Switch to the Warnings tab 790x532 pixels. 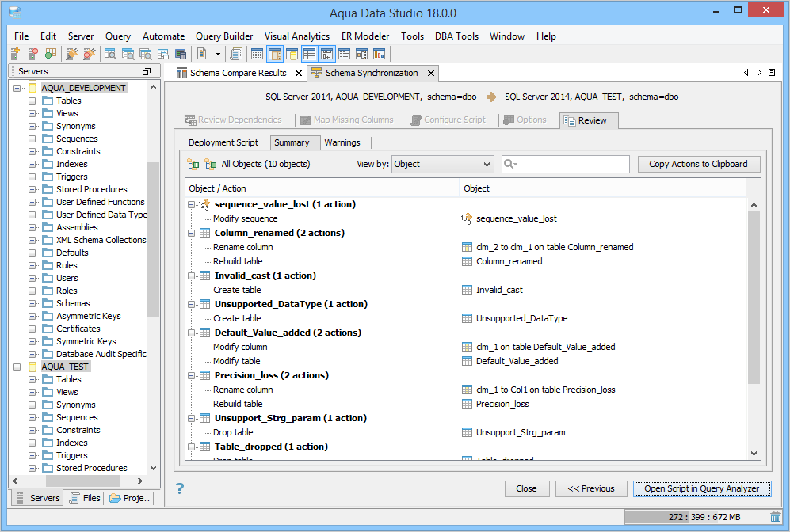pyautogui.click(x=342, y=143)
